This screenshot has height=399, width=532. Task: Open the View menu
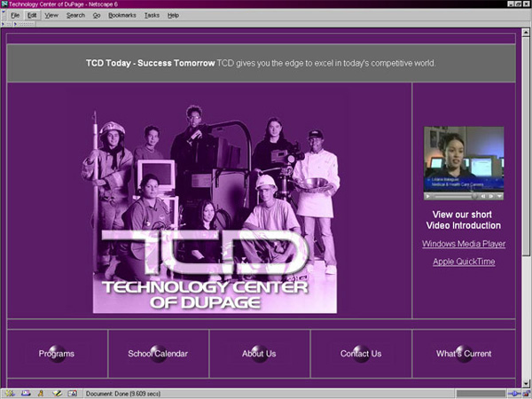(x=51, y=15)
